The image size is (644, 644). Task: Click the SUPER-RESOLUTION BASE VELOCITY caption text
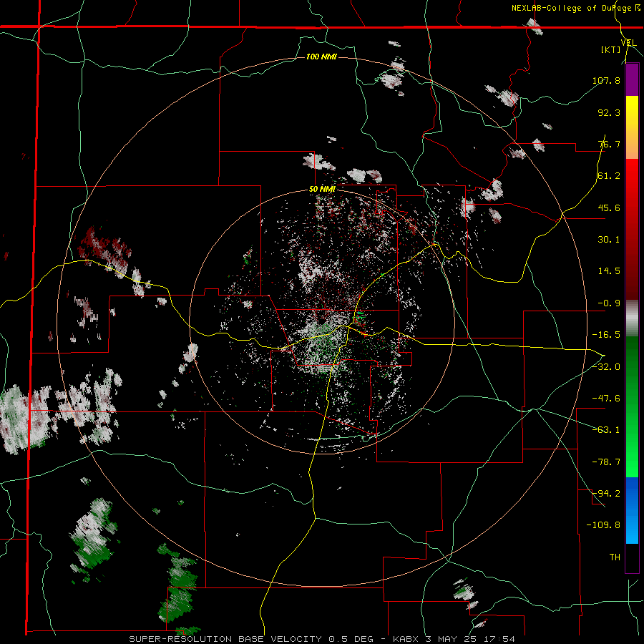coord(225,639)
